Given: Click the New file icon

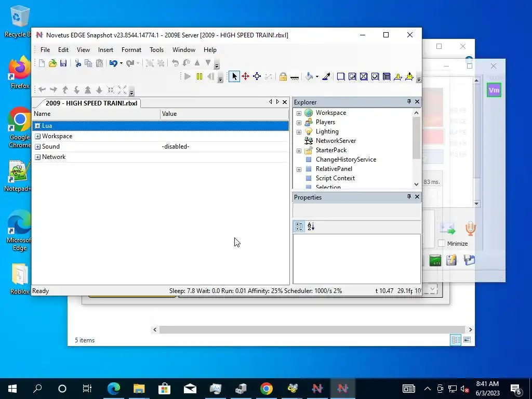Looking at the screenshot, I should point(42,63).
